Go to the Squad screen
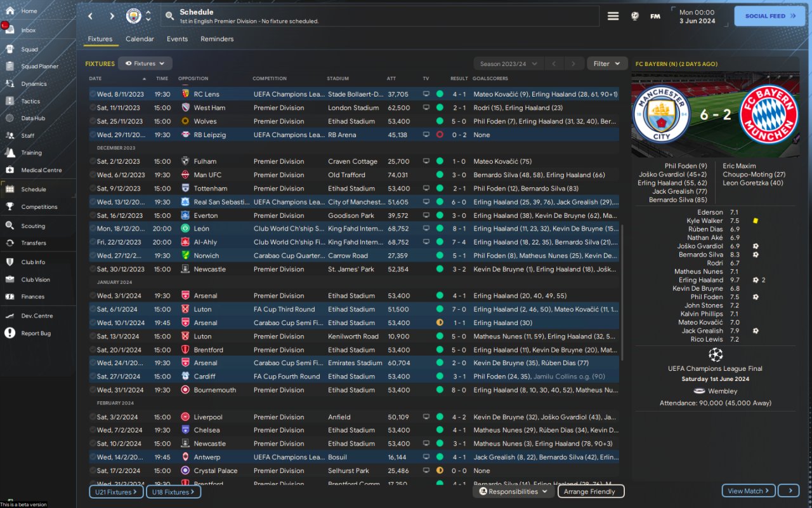 pos(29,49)
